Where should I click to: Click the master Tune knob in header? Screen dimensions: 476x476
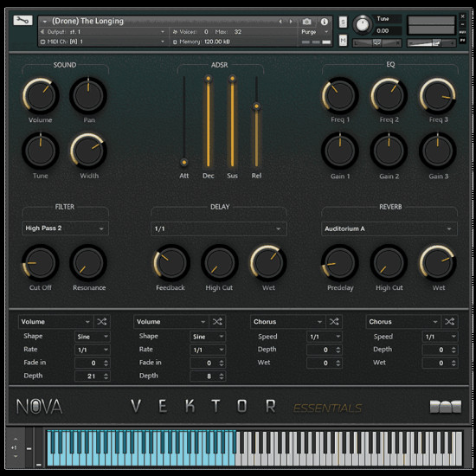[362, 24]
